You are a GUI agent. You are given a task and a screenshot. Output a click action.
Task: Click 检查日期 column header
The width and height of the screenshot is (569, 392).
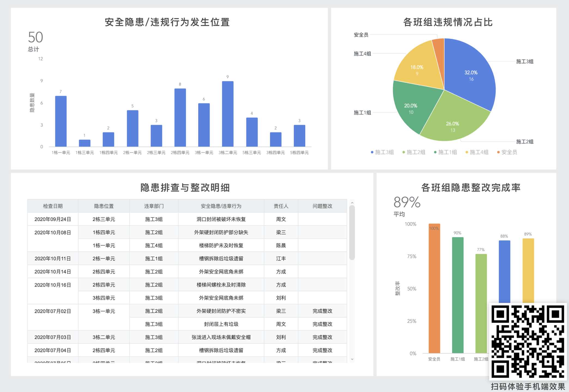pyautogui.click(x=53, y=206)
